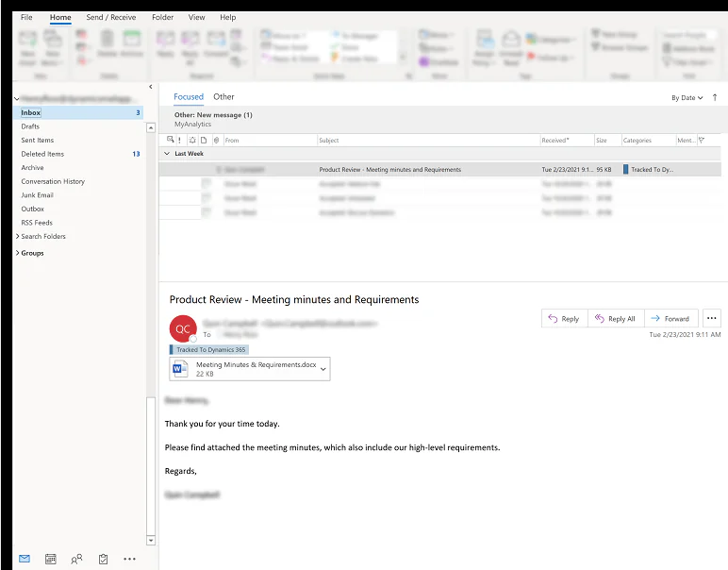
Task: Click the Word document icon of the attachment
Action: click(180, 369)
